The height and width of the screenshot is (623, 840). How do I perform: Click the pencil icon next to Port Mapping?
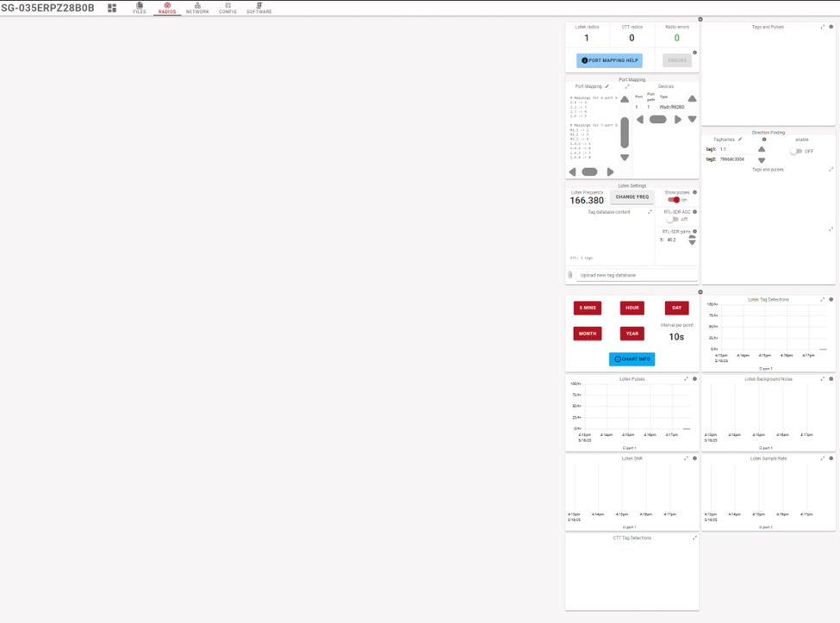pyautogui.click(x=607, y=86)
